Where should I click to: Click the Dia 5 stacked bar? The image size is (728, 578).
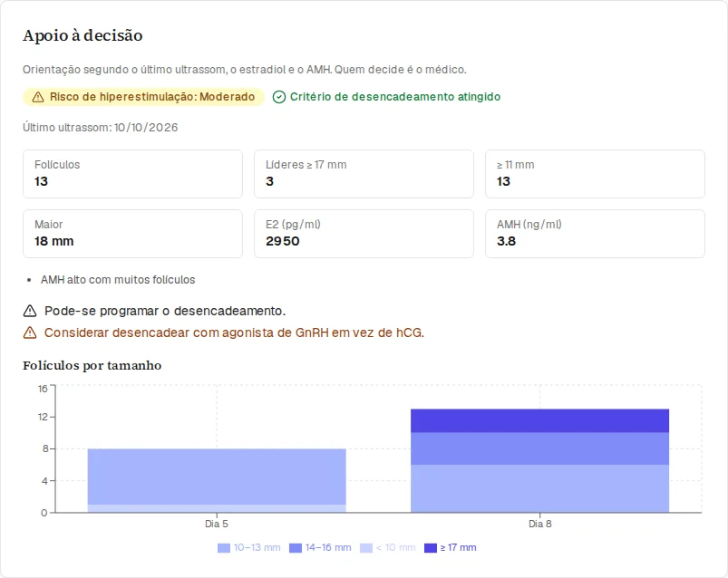(x=217, y=480)
